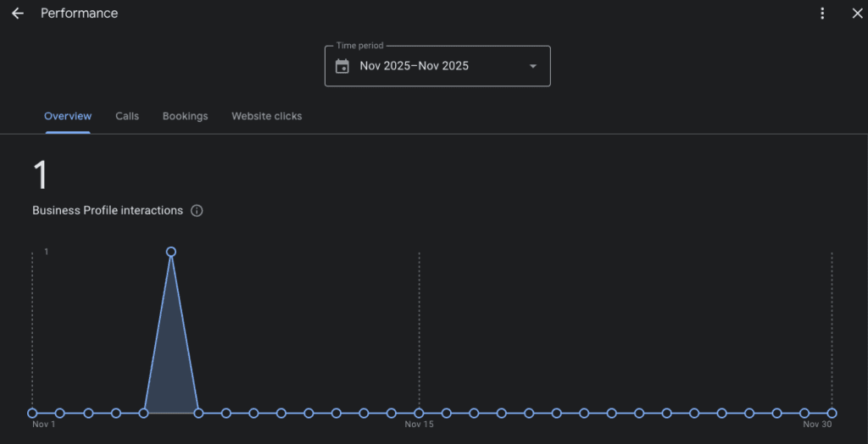The width and height of the screenshot is (868, 444).
Task: Close the Performance panel with the X
Action: tap(857, 14)
